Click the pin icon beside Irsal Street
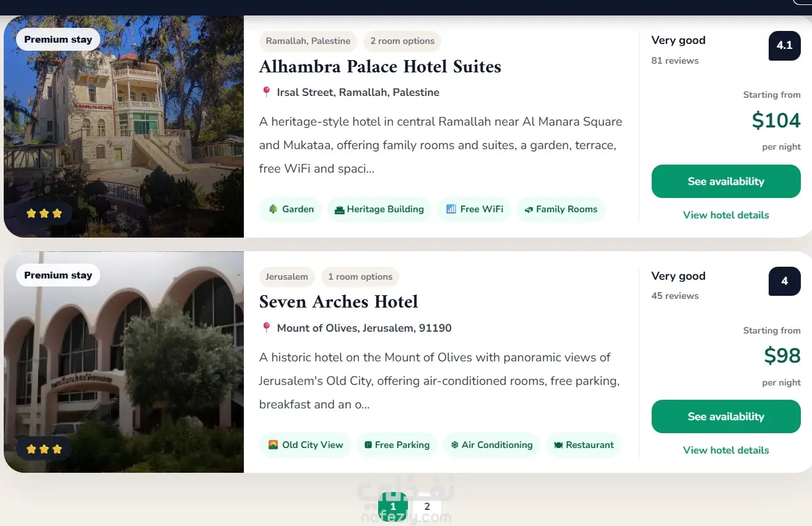812x526 pixels. click(266, 92)
